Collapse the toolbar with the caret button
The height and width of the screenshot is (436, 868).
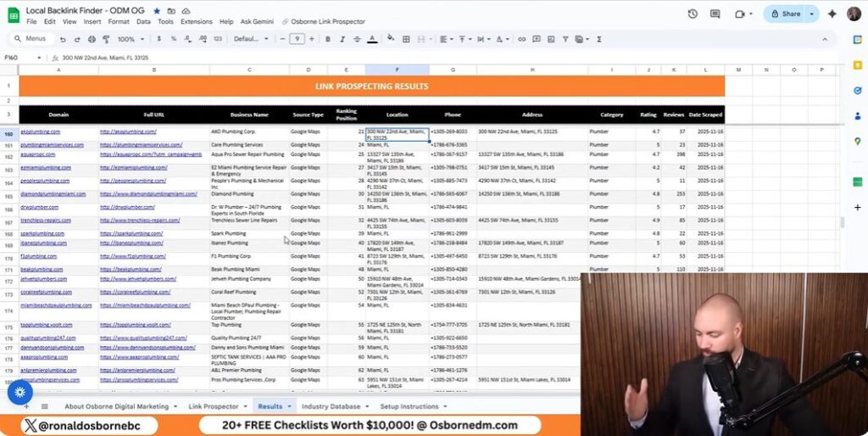pos(825,39)
